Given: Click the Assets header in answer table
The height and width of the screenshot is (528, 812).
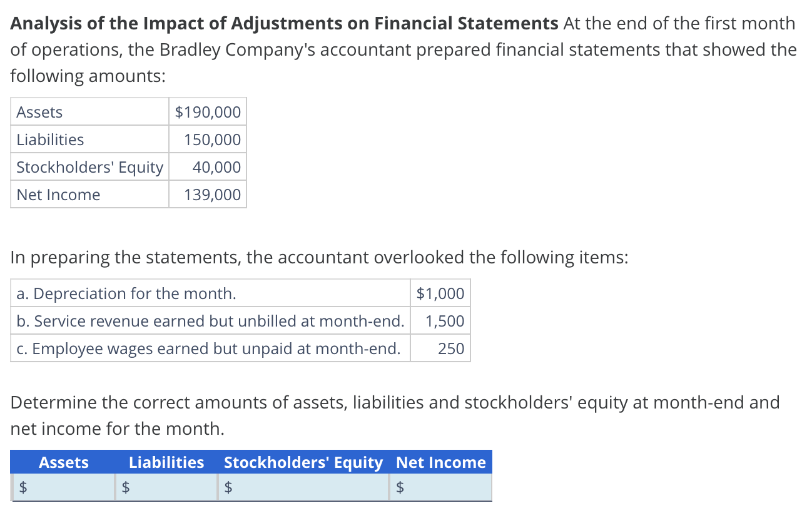Looking at the screenshot, I should pyautogui.click(x=64, y=462).
